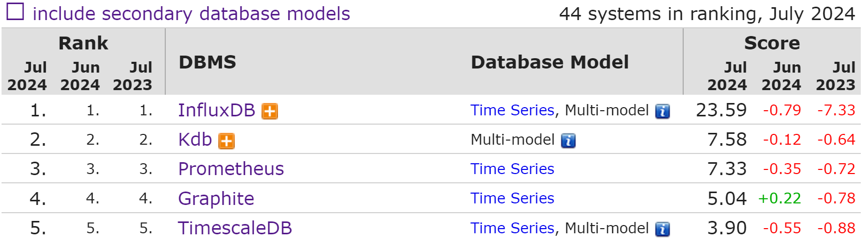Click Time Series link in InfluxDB row
The height and width of the screenshot is (241, 868).
(x=512, y=110)
